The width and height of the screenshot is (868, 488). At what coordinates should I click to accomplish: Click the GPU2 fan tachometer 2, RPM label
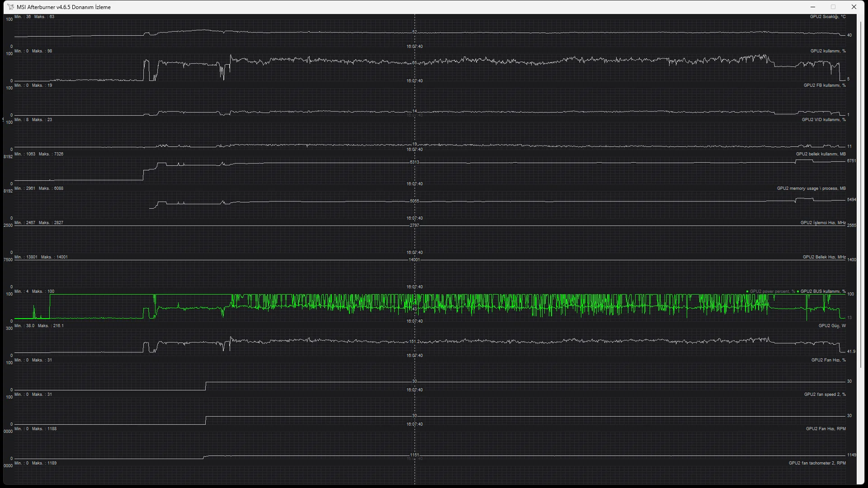(817, 463)
